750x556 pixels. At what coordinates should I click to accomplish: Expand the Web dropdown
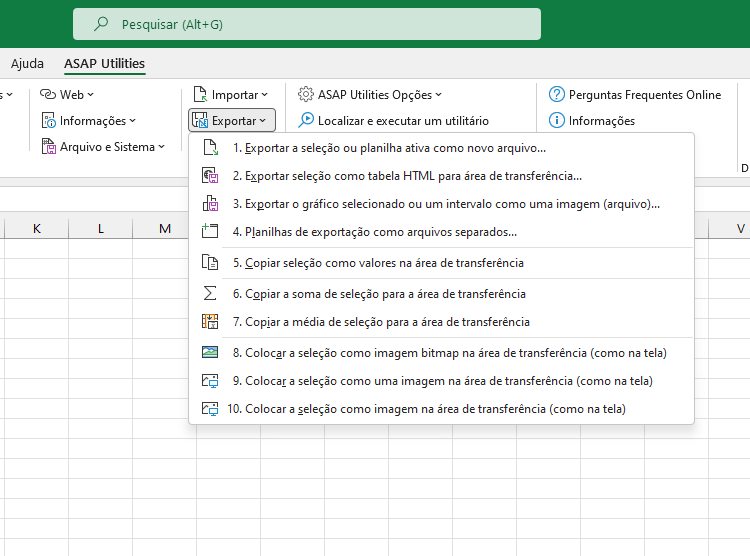tap(91, 95)
